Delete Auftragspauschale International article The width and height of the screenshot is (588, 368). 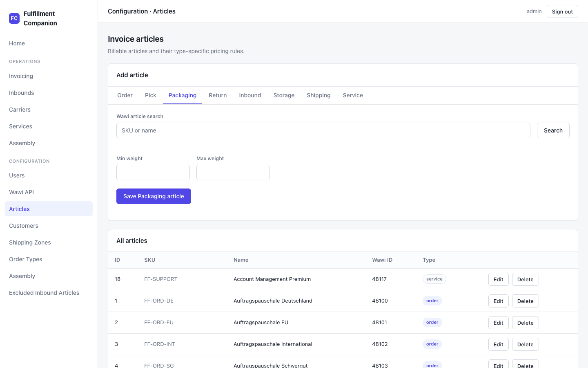point(526,344)
